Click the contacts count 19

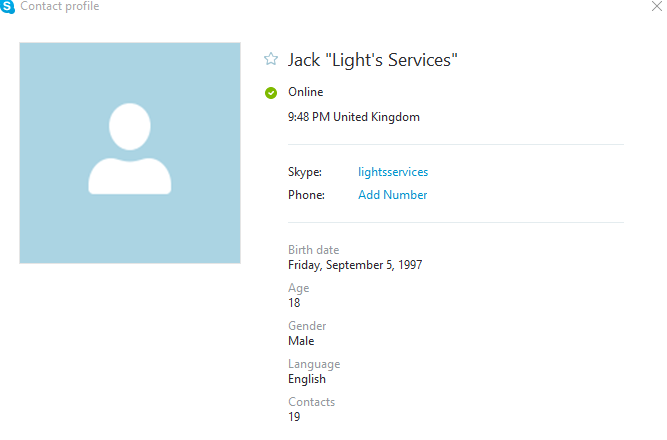294,417
